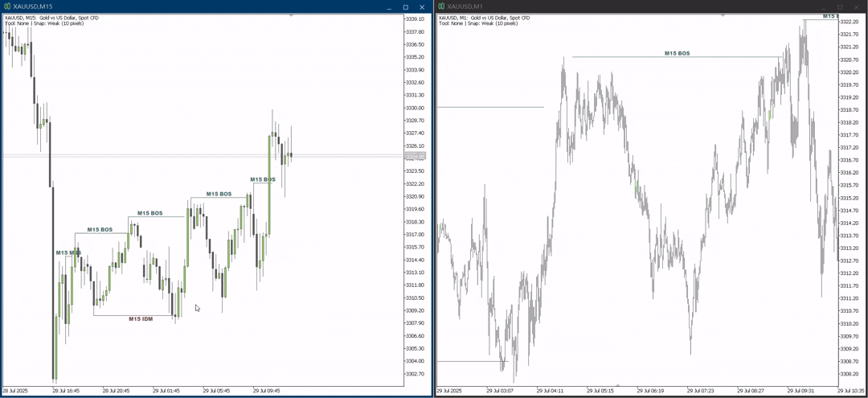The image size is (868, 398).
Task: Click the 3330.00 price label on the M15 axis
Action: point(415,108)
